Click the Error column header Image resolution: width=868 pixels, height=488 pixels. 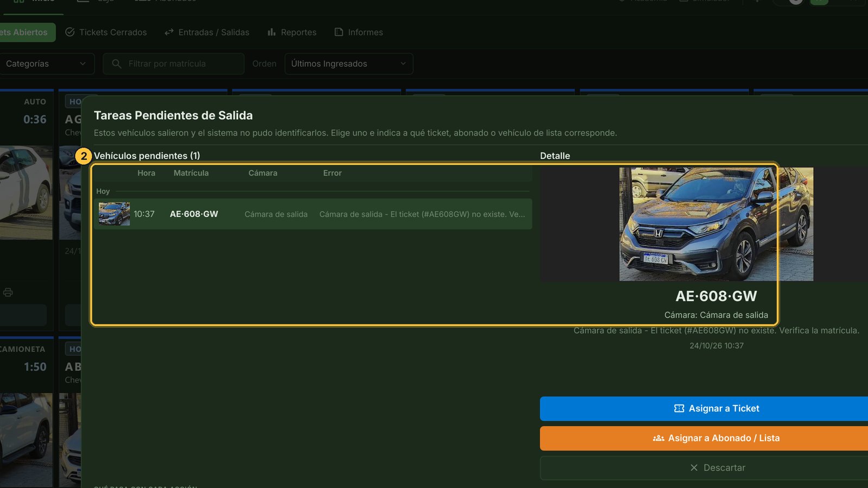(x=333, y=173)
